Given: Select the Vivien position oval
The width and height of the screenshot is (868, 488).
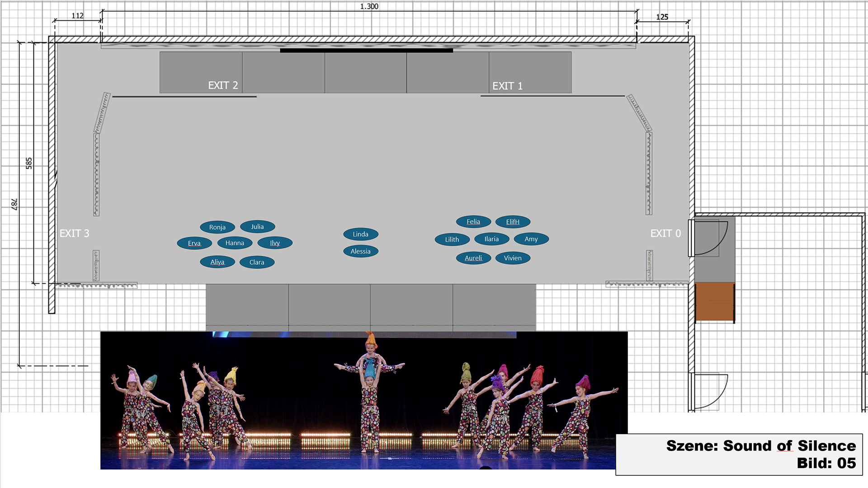Looking at the screenshot, I should (513, 258).
